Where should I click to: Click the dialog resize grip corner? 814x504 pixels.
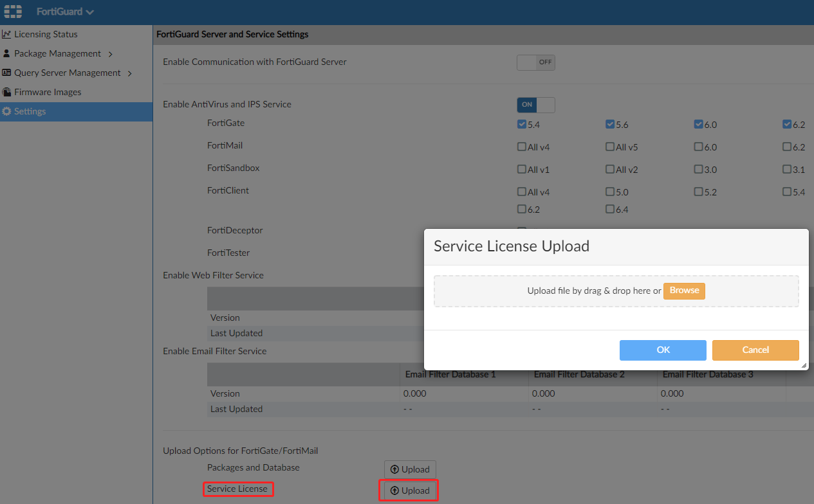804,365
